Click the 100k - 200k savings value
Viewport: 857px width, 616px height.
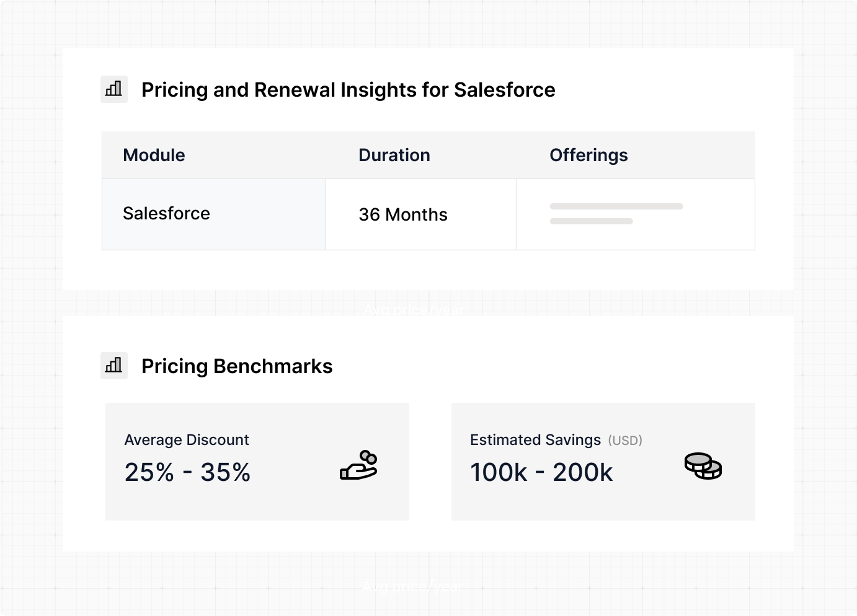click(x=541, y=472)
